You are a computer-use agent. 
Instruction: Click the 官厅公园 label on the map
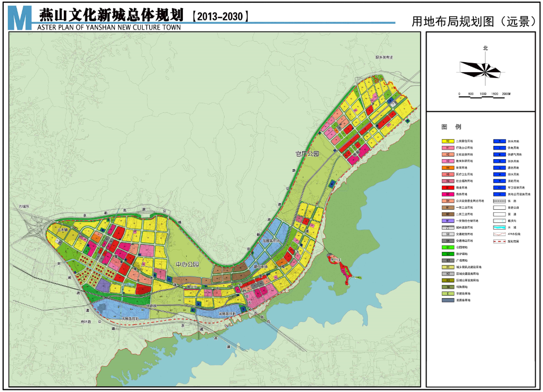[x=307, y=154]
